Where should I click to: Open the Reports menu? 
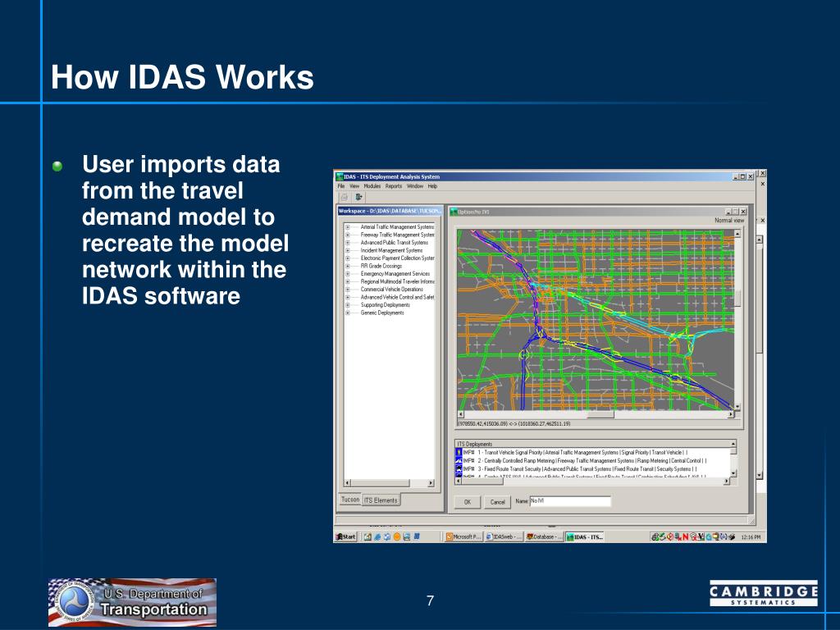pyautogui.click(x=394, y=186)
